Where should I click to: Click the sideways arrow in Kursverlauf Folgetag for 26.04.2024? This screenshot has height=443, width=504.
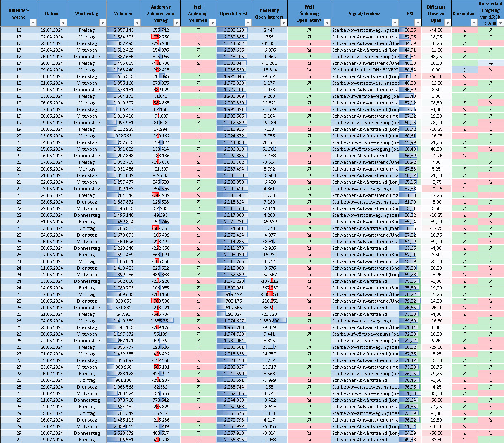point(491,63)
